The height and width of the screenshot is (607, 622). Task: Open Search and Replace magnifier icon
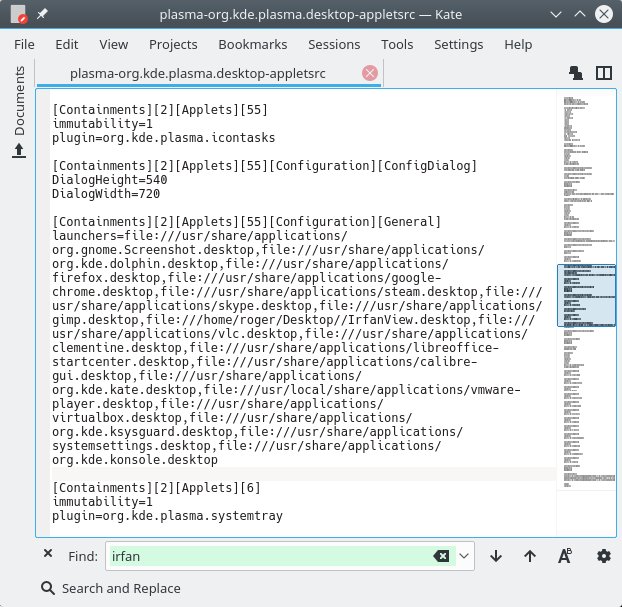48,588
